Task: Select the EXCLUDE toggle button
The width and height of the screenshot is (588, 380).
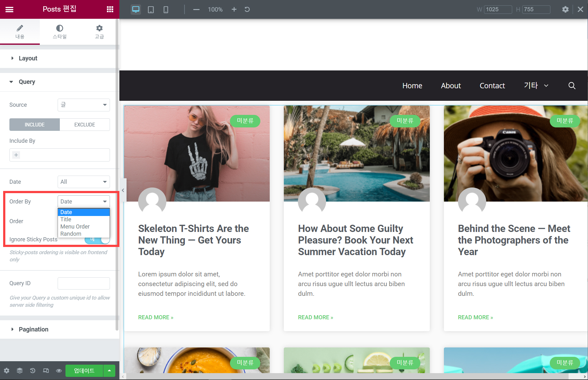Action: coord(85,125)
